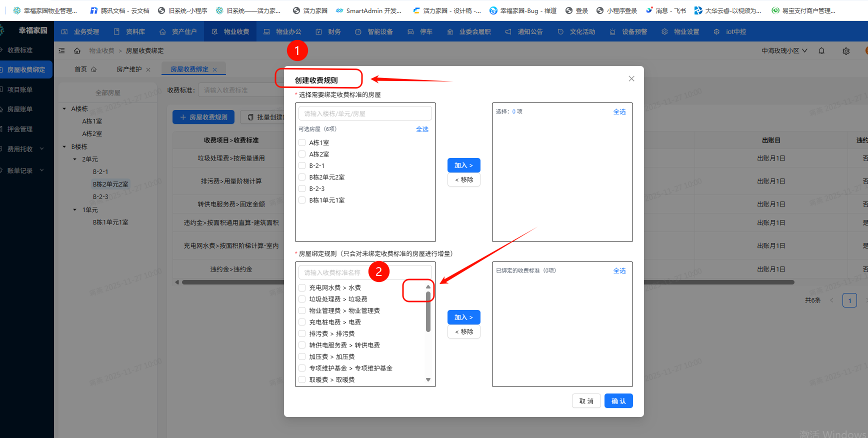The height and width of the screenshot is (438, 868).
Task: Close the 房屋收费绑定 tab with X
Action: point(215,69)
